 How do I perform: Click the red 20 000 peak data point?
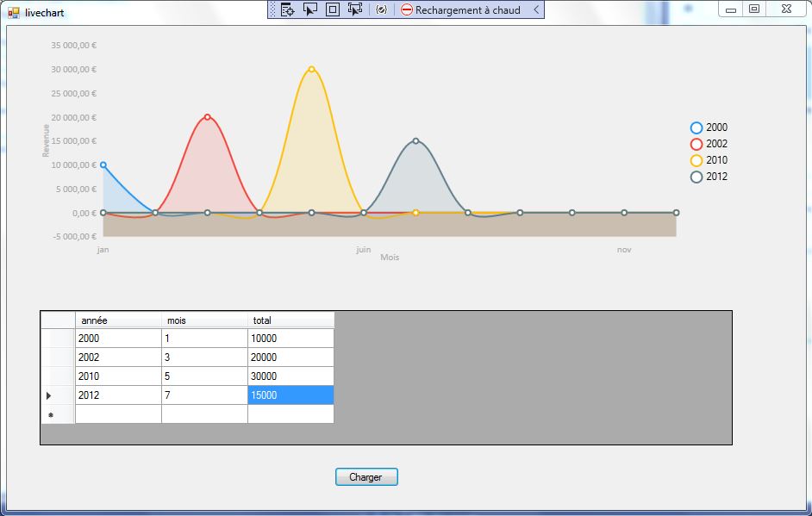pyautogui.click(x=207, y=117)
